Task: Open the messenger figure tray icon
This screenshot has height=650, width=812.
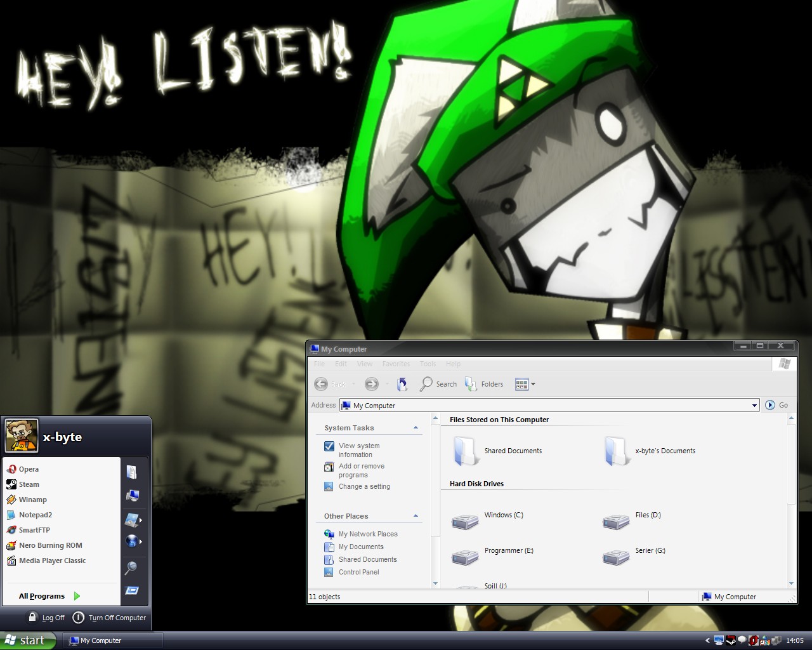Action: tap(765, 640)
